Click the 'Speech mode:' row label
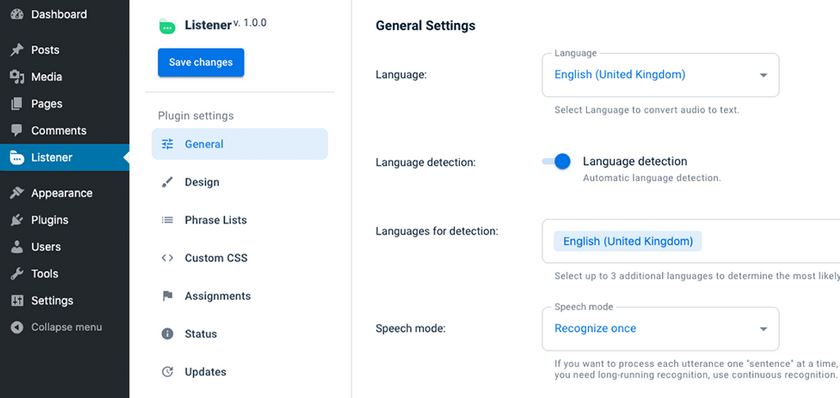 coord(411,328)
